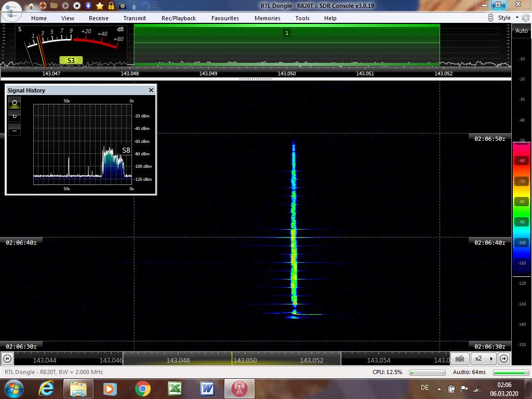Click the S3 signal strength label
Viewport: 532px width, 399px height.
(x=71, y=60)
